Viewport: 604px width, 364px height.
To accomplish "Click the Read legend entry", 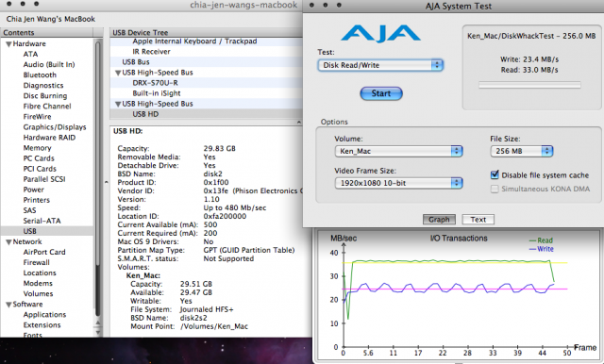I will (541, 240).
